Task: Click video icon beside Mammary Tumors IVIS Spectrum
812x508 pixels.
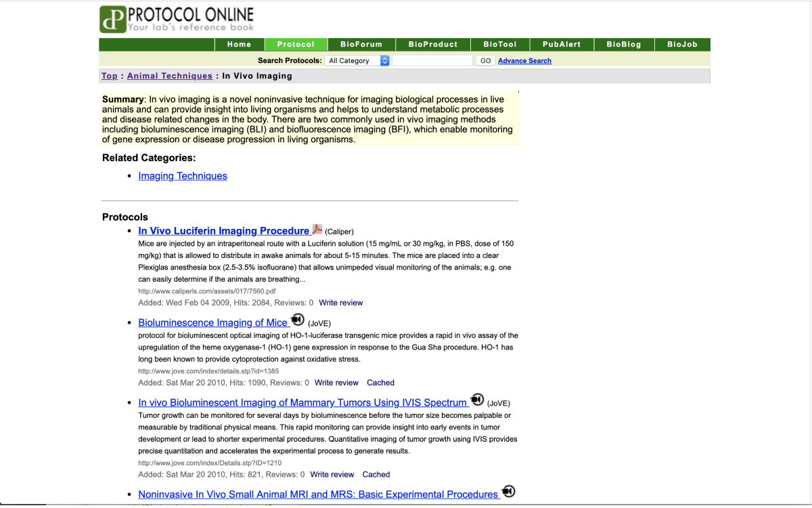Action: 477,400
